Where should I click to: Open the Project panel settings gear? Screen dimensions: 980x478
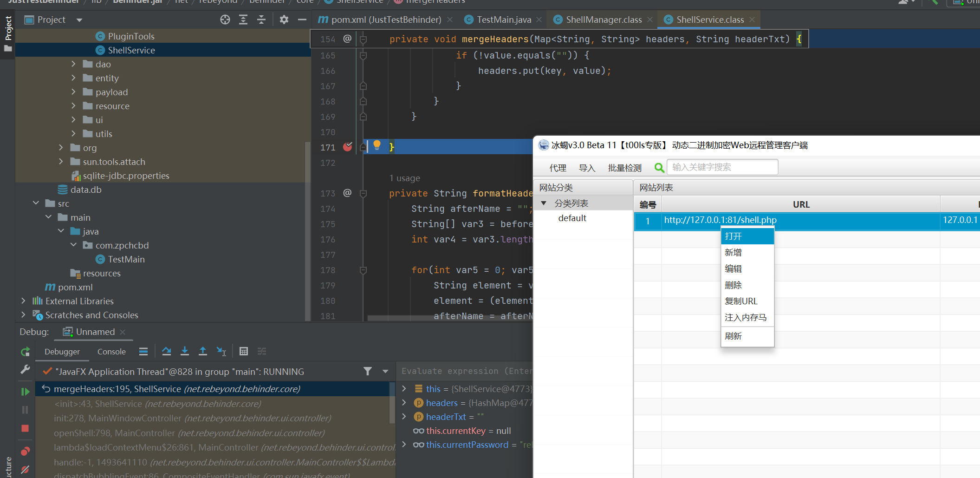click(284, 20)
